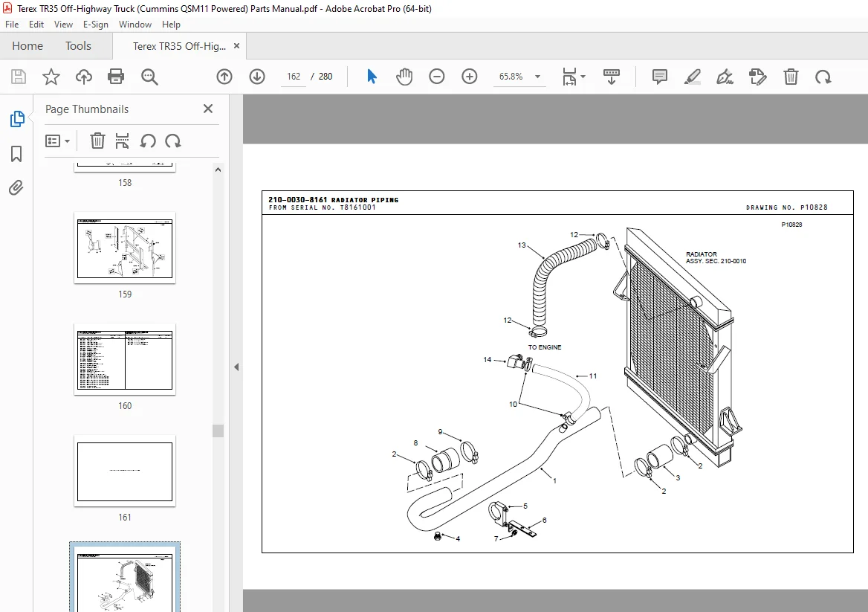
Task: Open the Window menu
Action: (135, 25)
